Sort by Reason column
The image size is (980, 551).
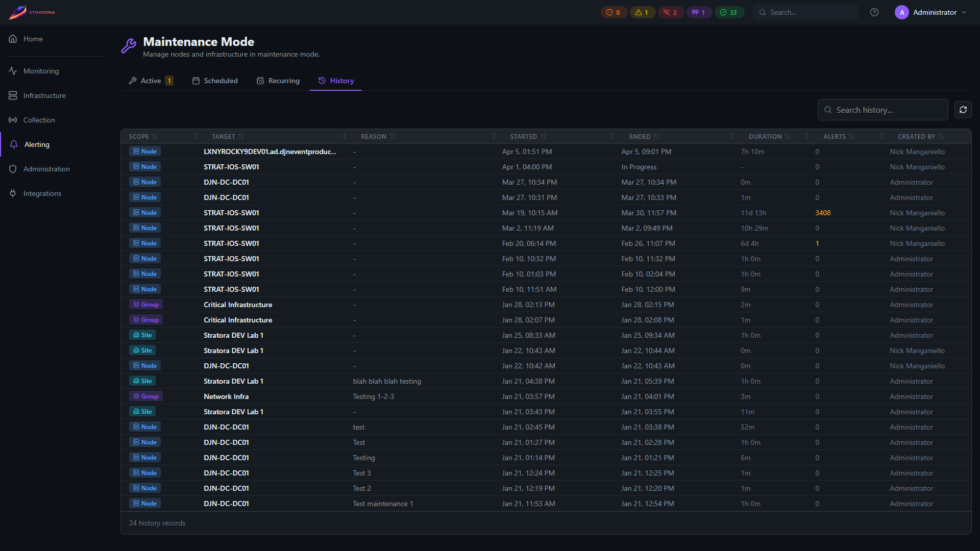click(x=378, y=136)
